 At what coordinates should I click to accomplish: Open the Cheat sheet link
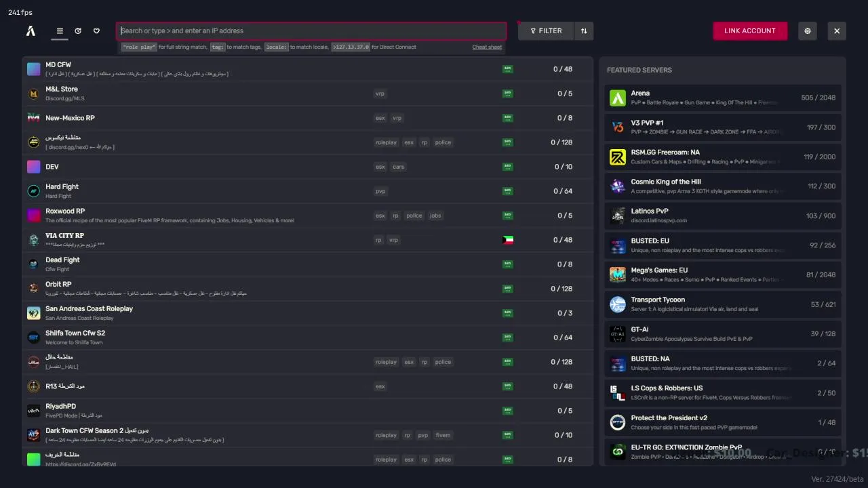pyautogui.click(x=487, y=47)
